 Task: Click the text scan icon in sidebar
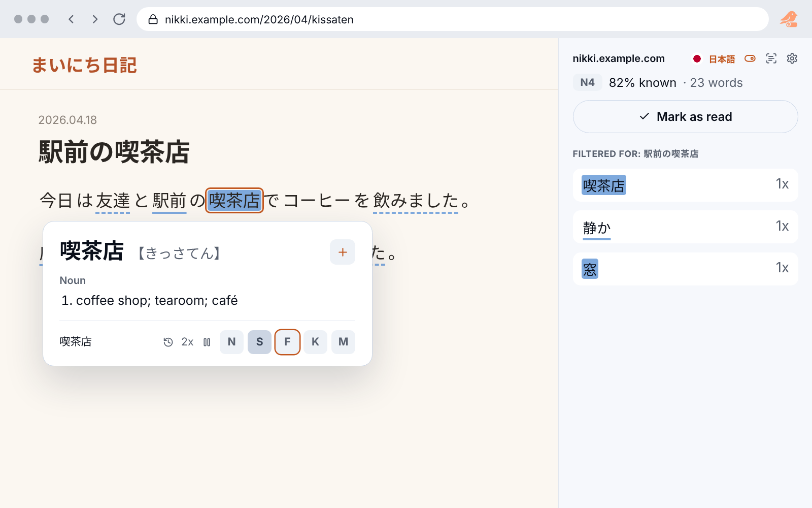pos(771,58)
